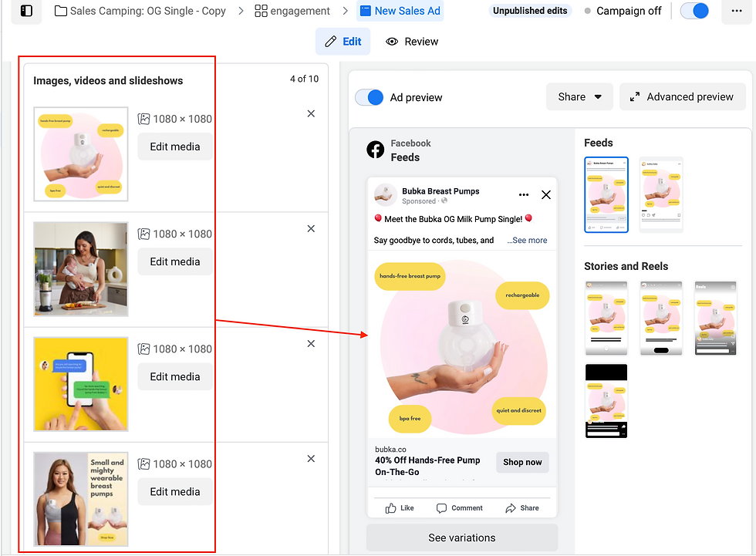Switch to the Edit tab

(x=343, y=42)
